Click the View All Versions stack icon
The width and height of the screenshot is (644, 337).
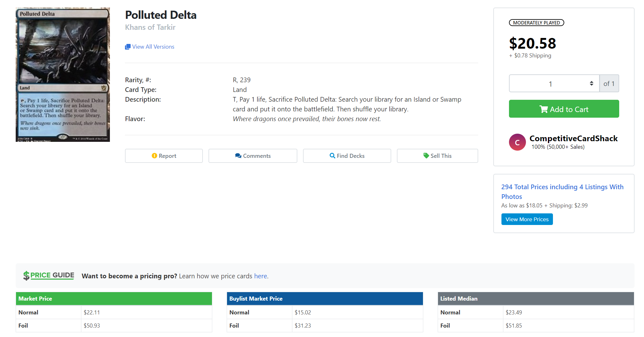coord(127,47)
